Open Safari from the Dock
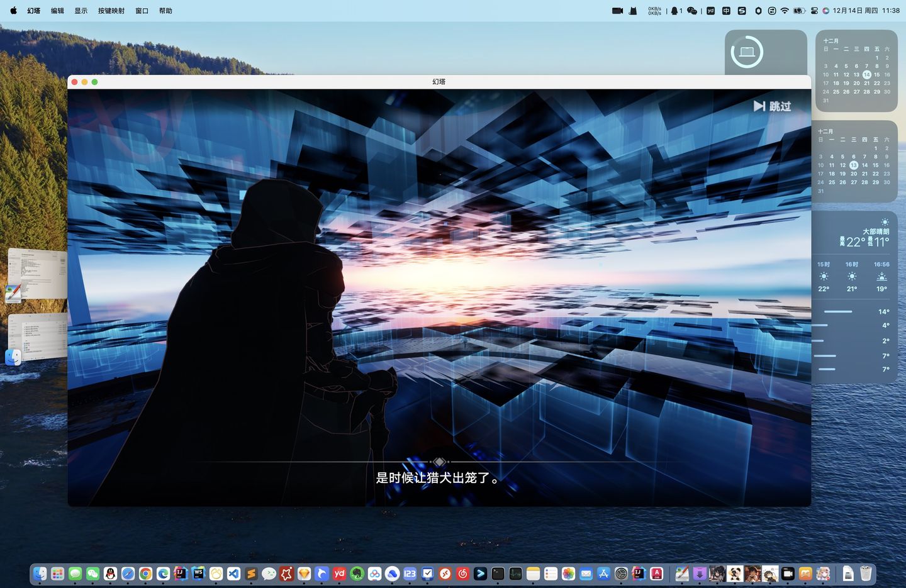906x588 pixels. [128, 574]
